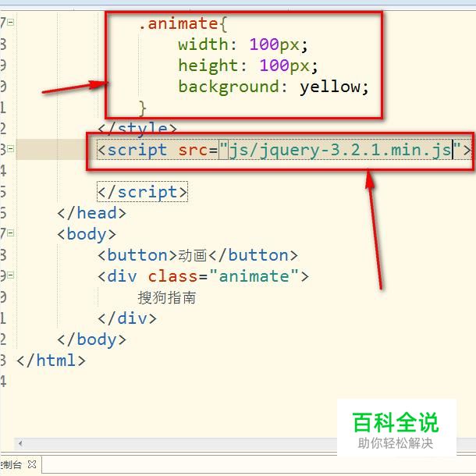This screenshot has width=476, height=476.
Task: Click the 'class="animate"' attribute text
Action: click(x=223, y=276)
